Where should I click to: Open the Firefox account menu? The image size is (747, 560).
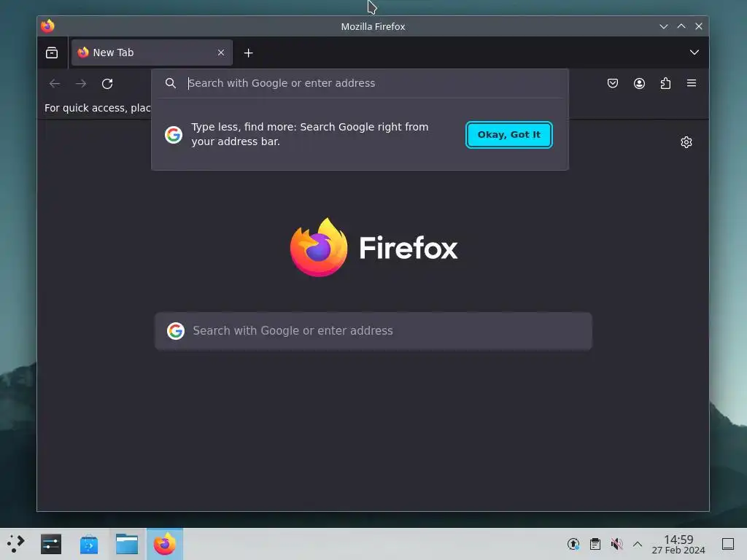639,83
